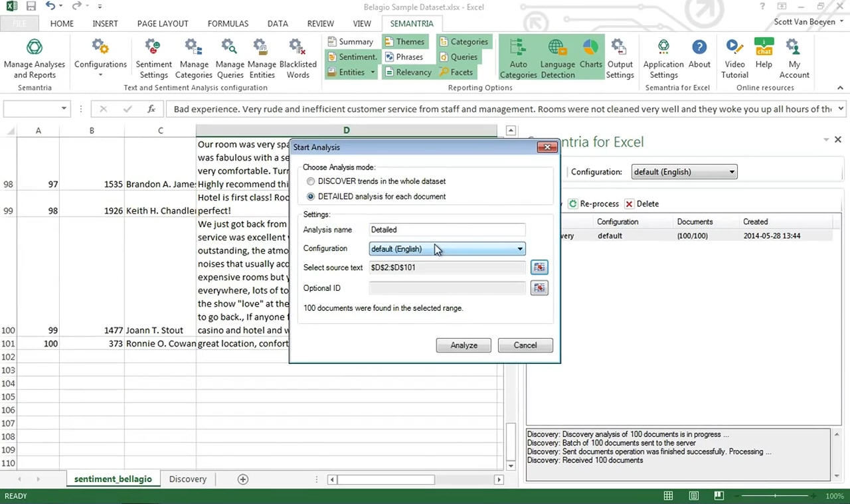This screenshot has width=850, height=504.
Task: Open About Semantria
Action: [699, 54]
